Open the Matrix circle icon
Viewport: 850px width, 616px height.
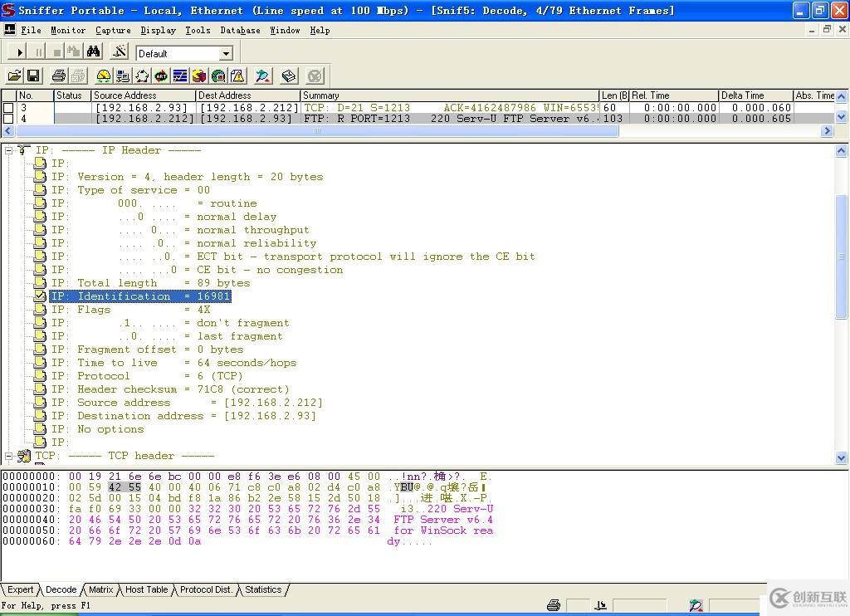[x=142, y=76]
